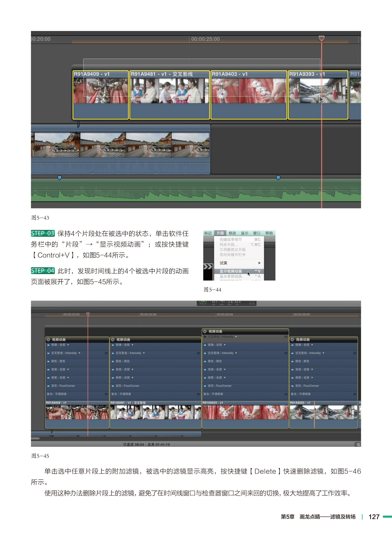Expand the highlighted 交叉影线 editor icon on R91A9403
392x537 pixels.
click(286, 337)
